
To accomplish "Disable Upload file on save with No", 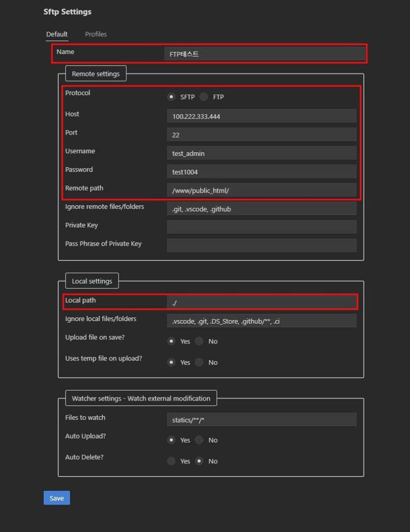I will click(x=199, y=341).
